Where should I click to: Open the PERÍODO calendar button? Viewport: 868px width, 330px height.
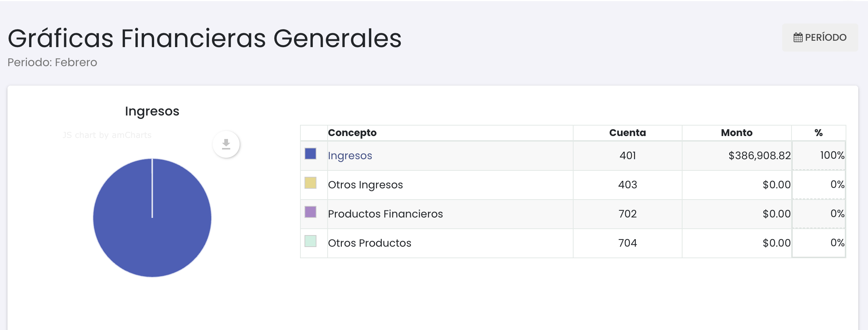(x=820, y=37)
